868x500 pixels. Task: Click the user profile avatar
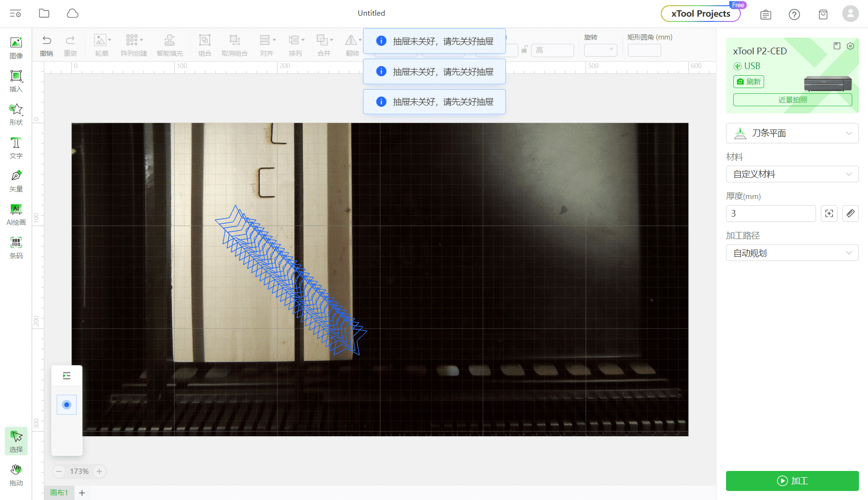coord(850,13)
